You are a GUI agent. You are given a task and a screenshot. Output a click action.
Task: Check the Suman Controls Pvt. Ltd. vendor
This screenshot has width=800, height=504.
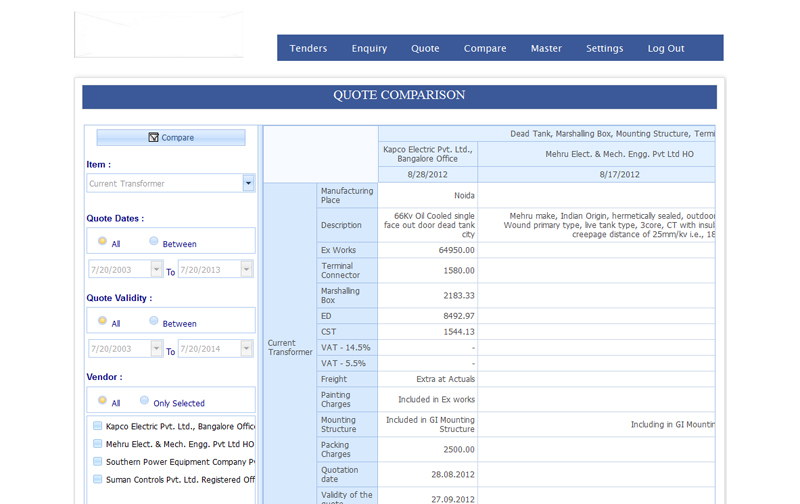(x=98, y=480)
